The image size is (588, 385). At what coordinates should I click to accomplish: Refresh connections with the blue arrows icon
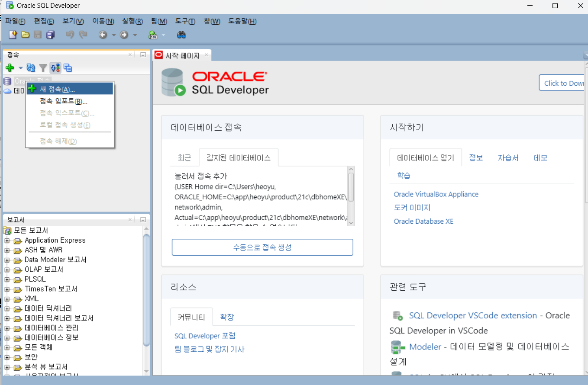coord(31,68)
